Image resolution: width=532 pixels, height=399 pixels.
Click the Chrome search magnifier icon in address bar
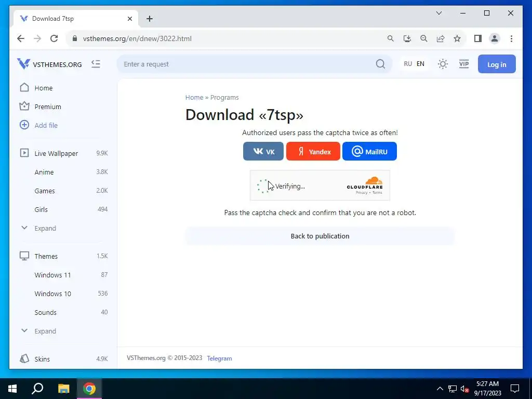click(x=391, y=38)
